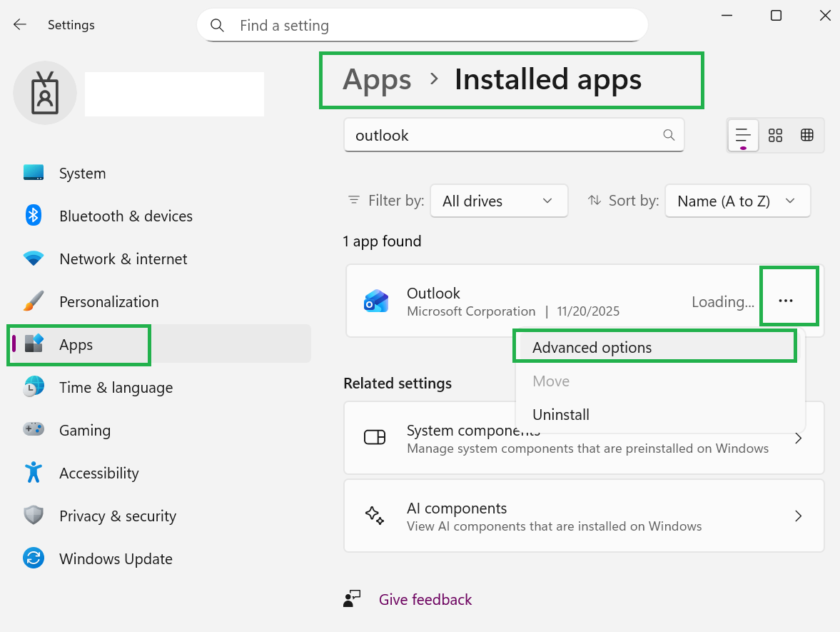Screen dimensions: 840x632
Task: Click the Privacy shield icon
Action: click(34, 515)
